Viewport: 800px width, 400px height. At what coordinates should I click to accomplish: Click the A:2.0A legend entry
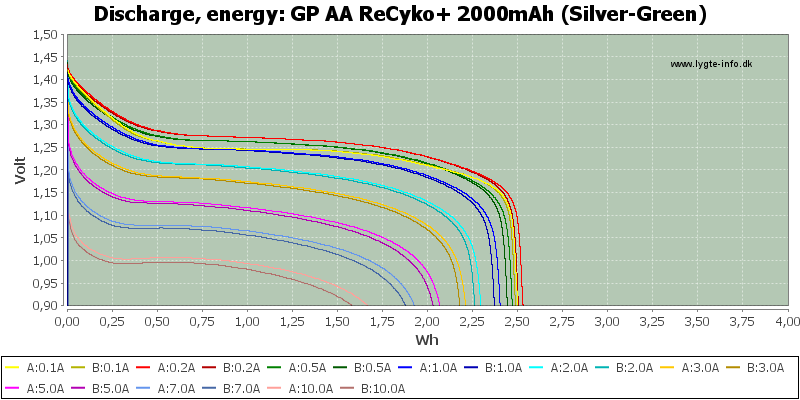click(558, 367)
